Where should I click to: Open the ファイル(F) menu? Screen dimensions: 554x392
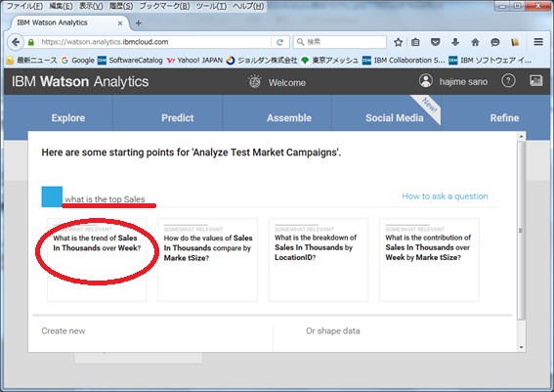pos(24,6)
